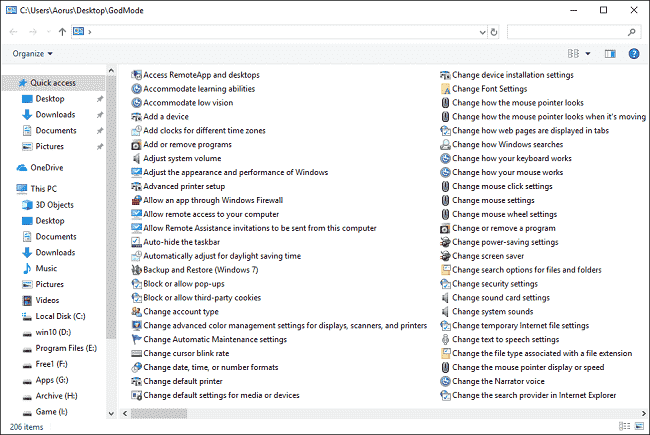Click the OneDrive cloud icon in sidebar
Screen dimensions: 650x435
(23, 168)
